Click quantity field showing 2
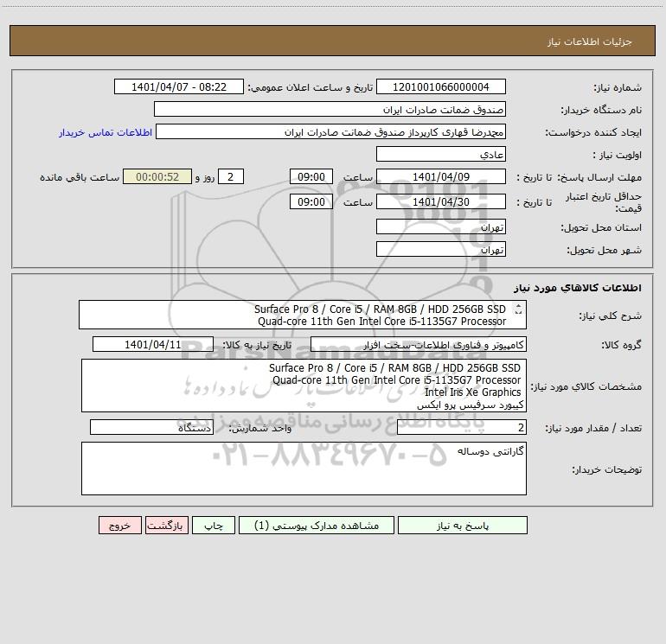666x644 pixels. (462, 428)
